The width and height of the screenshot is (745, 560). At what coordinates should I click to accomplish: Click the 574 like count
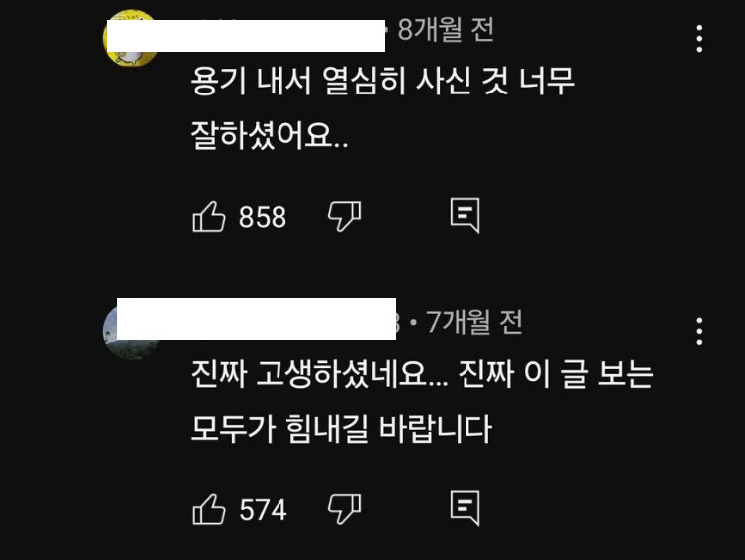[x=263, y=510]
